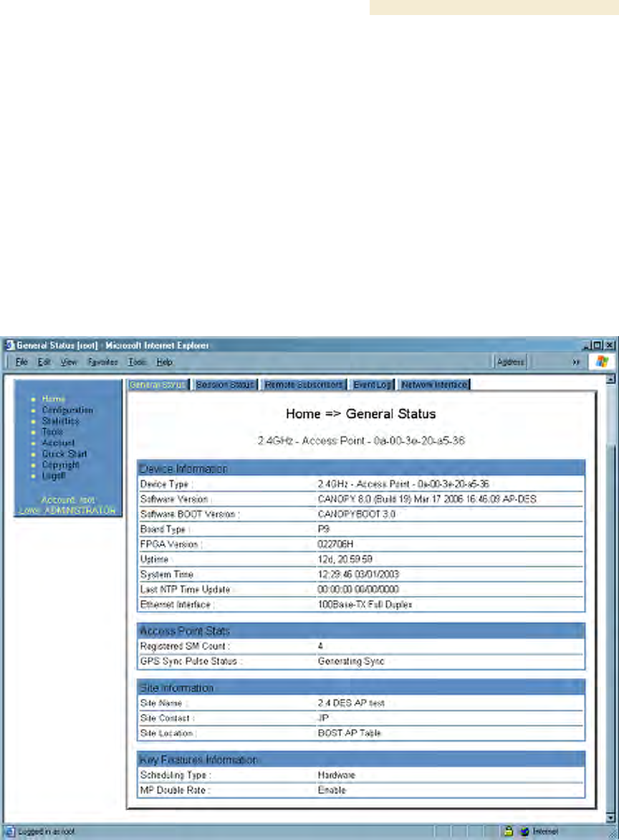Viewport: 619px width, 840px height.
Task: Open the Event Log tab
Action: 372,385
